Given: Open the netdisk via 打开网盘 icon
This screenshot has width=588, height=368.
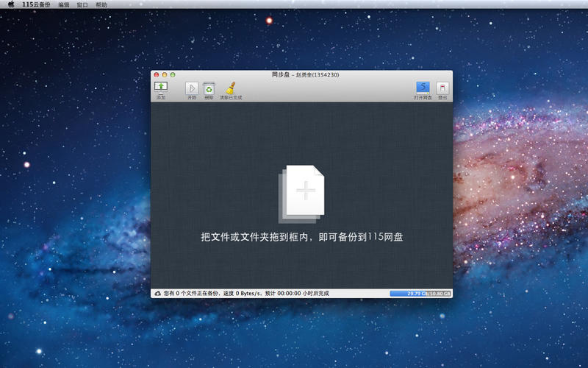Looking at the screenshot, I should tap(423, 88).
